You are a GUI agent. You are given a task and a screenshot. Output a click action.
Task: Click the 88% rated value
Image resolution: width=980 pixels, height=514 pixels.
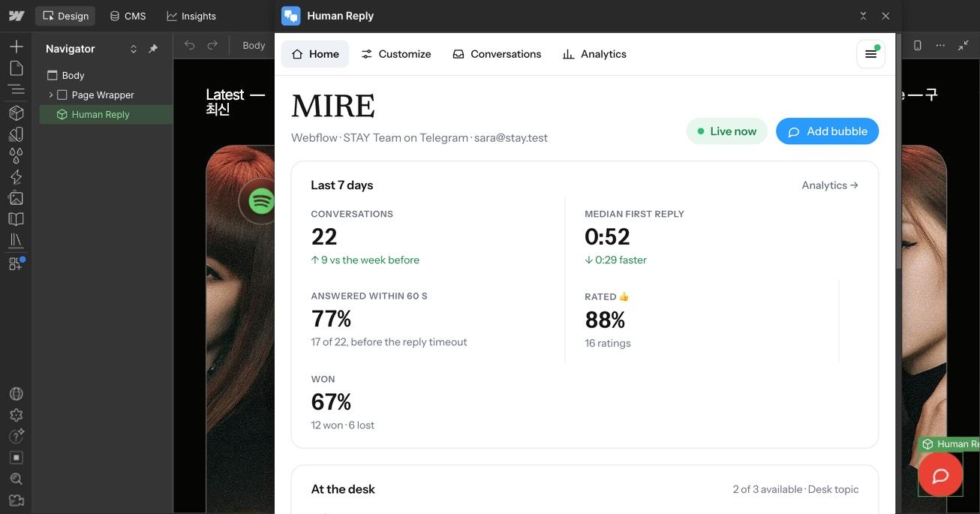(x=605, y=320)
